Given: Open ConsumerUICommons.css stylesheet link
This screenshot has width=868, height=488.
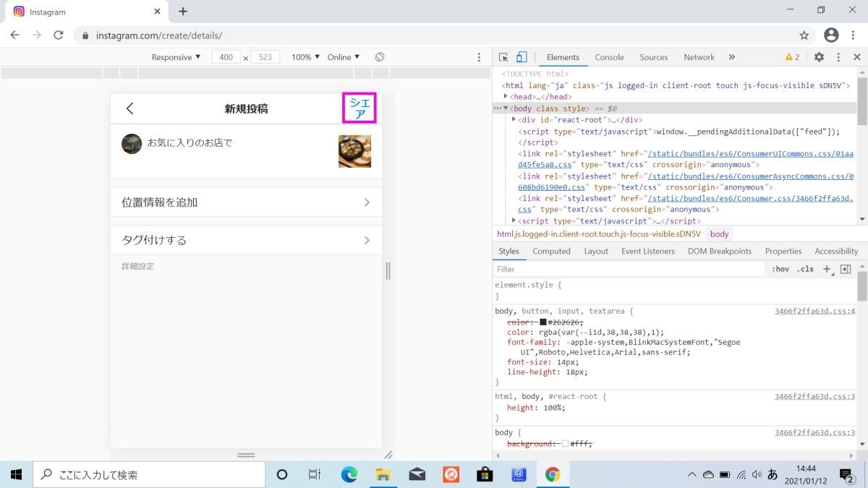Looking at the screenshot, I should point(751,154).
